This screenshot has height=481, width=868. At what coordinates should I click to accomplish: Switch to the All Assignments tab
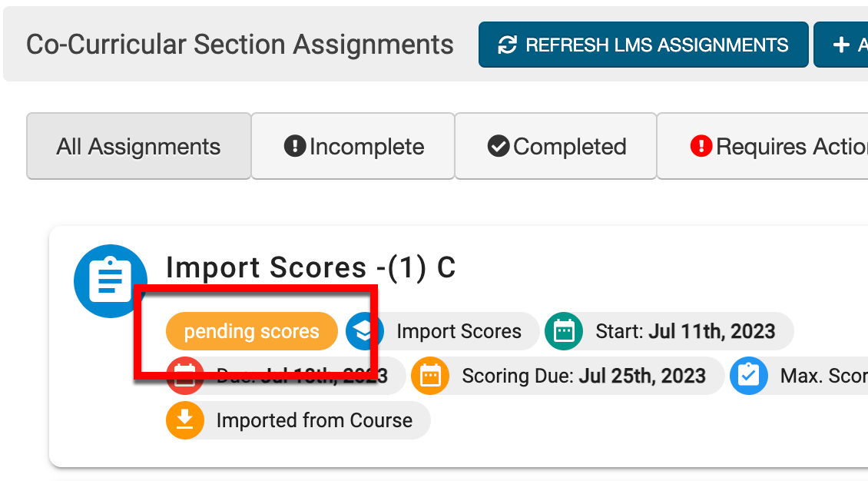(x=138, y=147)
